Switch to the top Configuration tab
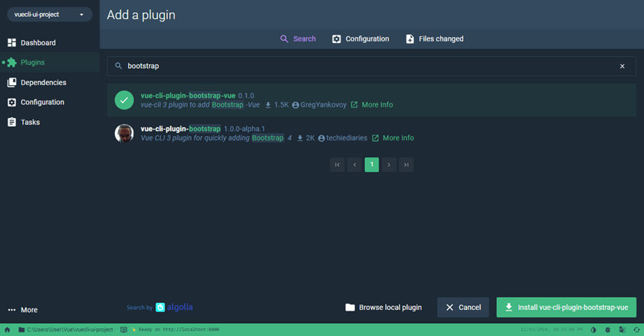 [360, 38]
